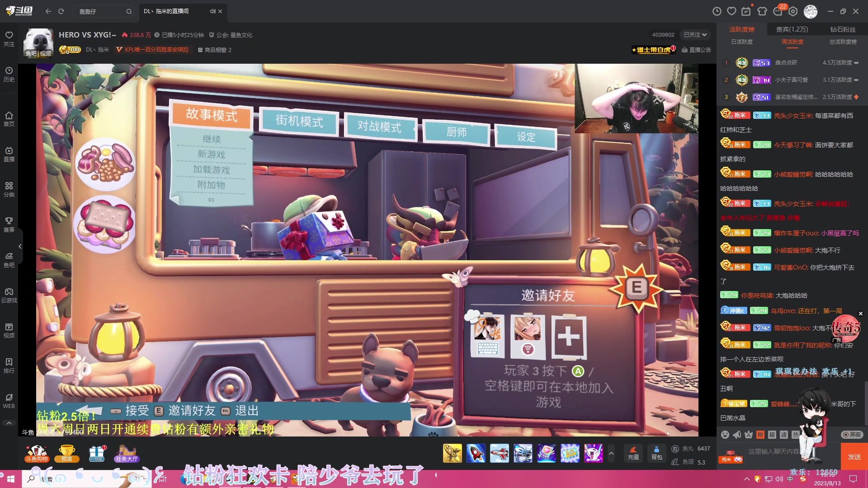Open the hexagon settings icon in top toolbar

click(x=793, y=11)
